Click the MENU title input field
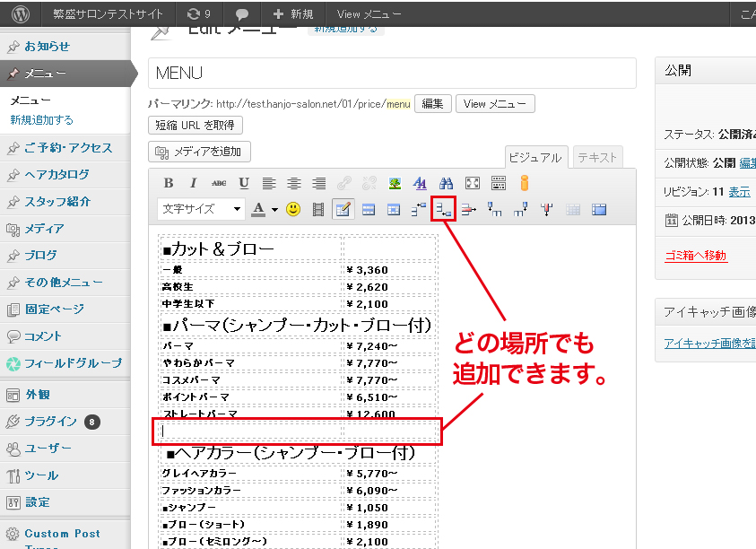The height and width of the screenshot is (549, 756). click(x=391, y=73)
